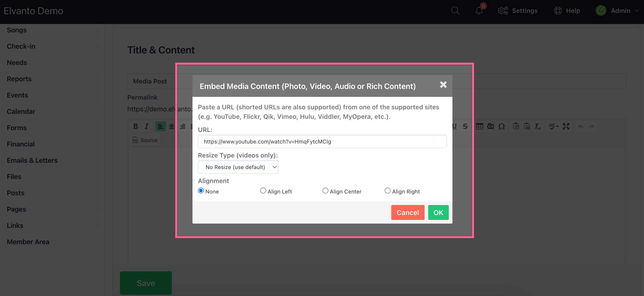Screen dimensions: 644x296
Task: Select the Align Right radio button
Action: [387, 191]
